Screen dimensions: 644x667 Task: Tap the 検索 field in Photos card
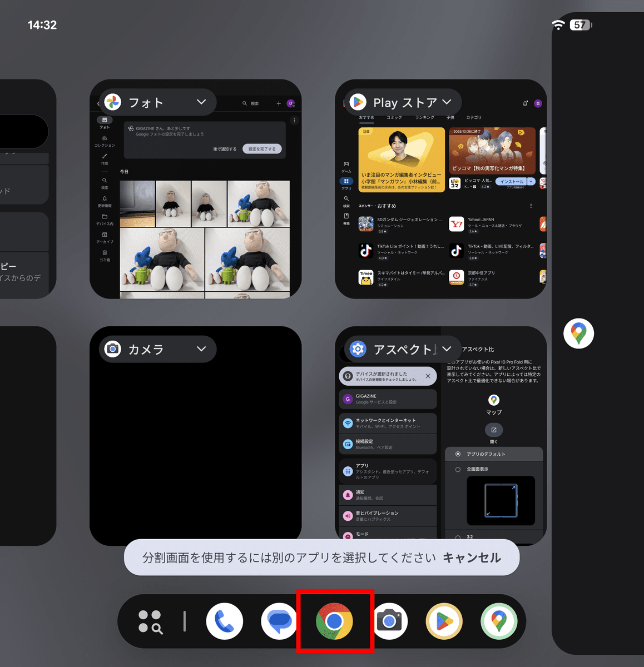tap(251, 103)
